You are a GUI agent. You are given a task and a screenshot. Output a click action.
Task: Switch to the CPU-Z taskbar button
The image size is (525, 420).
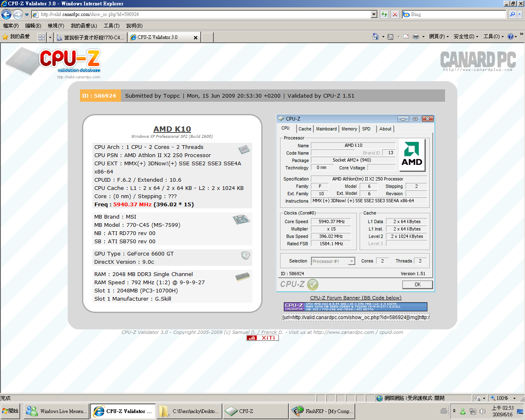tap(256, 411)
